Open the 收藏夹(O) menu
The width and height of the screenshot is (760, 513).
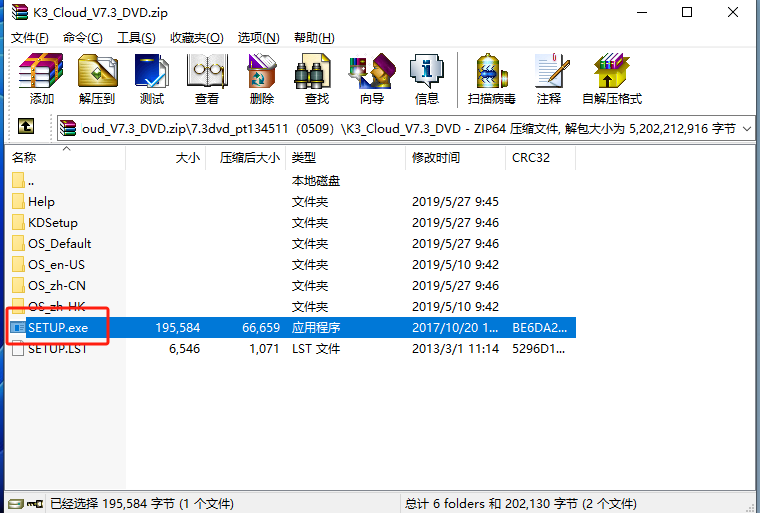coord(196,38)
